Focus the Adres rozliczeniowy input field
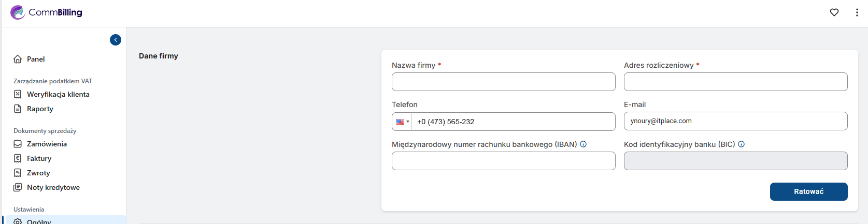Image resolution: width=868 pixels, height=224 pixels. pyautogui.click(x=735, y=82)
